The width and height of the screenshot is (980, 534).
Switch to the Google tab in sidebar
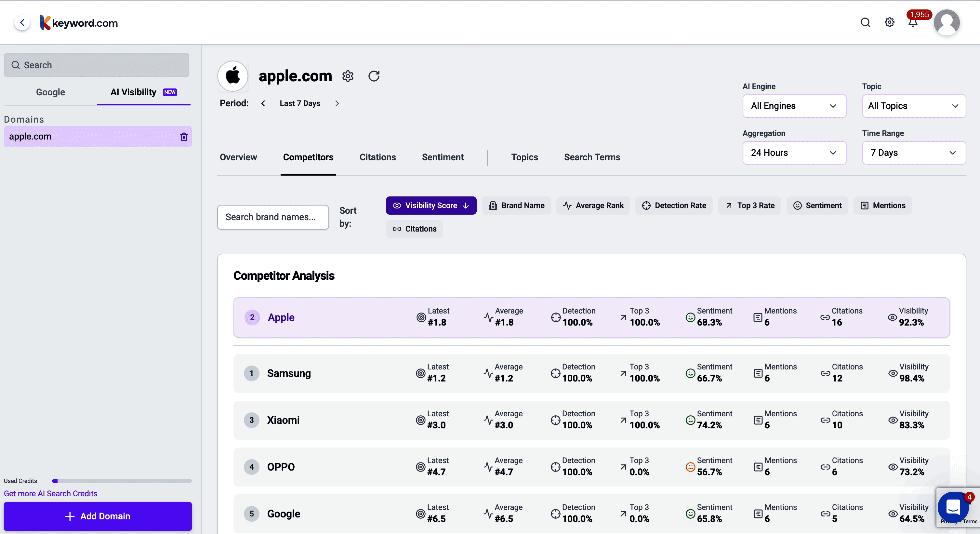(50, 92)
